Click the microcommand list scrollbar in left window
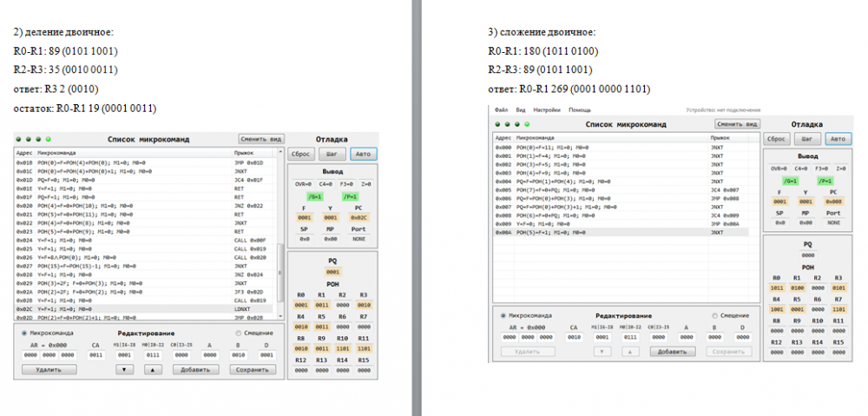 [279, 261]
